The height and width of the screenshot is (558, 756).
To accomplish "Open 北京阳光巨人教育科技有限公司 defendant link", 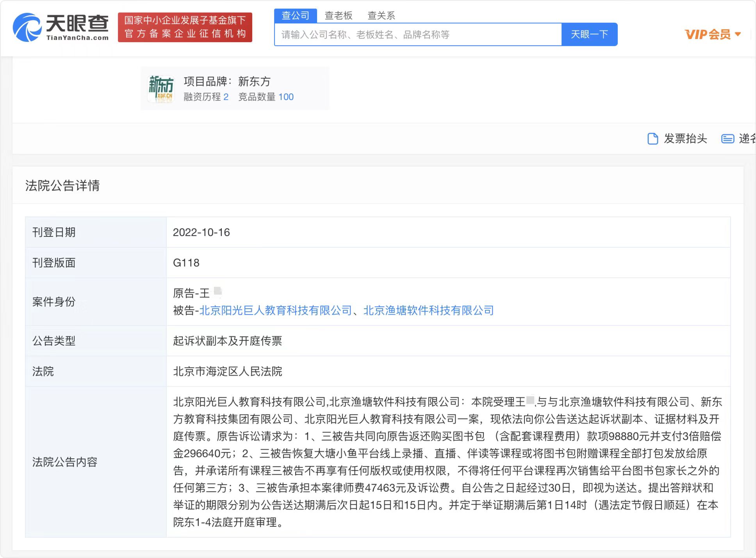I will 275,311.
